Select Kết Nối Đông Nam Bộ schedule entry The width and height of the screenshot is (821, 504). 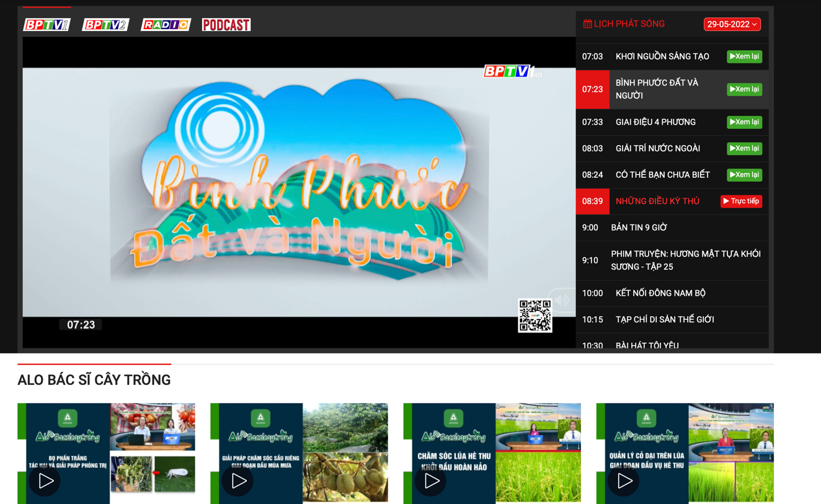(x=672, y=293)
